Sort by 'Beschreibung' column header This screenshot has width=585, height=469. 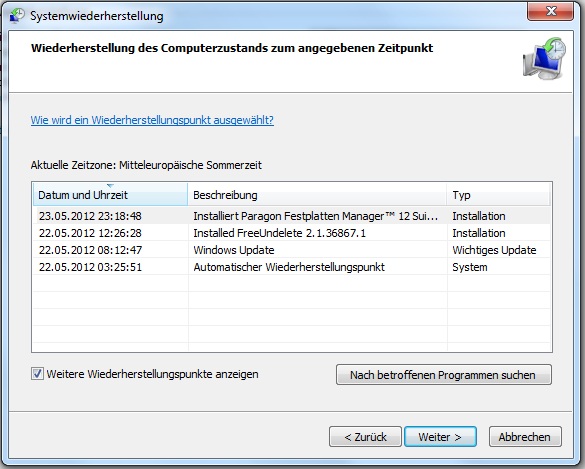[x=317, y=195]
